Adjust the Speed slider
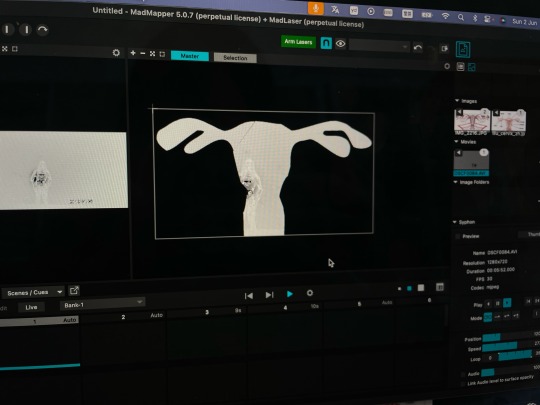This screenshot has width=540, height=405. coord(508,346)
